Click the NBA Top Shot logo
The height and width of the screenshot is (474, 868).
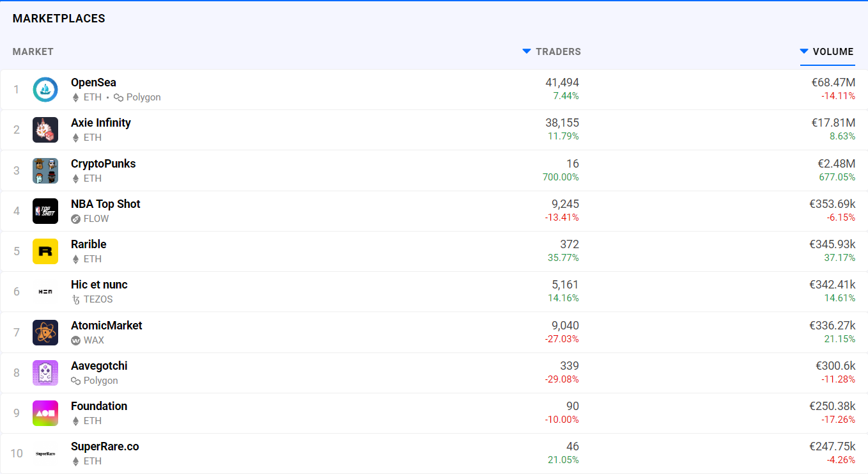pyautogui.click(x=45, y=211)
